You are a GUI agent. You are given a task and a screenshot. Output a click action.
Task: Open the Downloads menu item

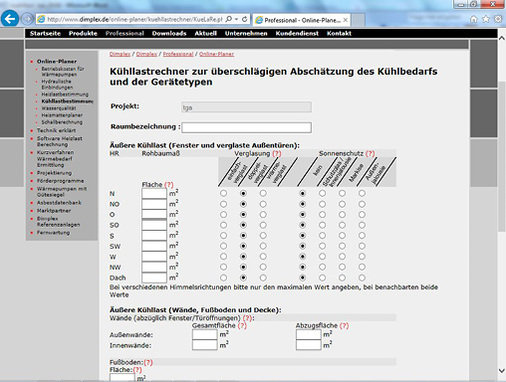[x=169, y=33]
